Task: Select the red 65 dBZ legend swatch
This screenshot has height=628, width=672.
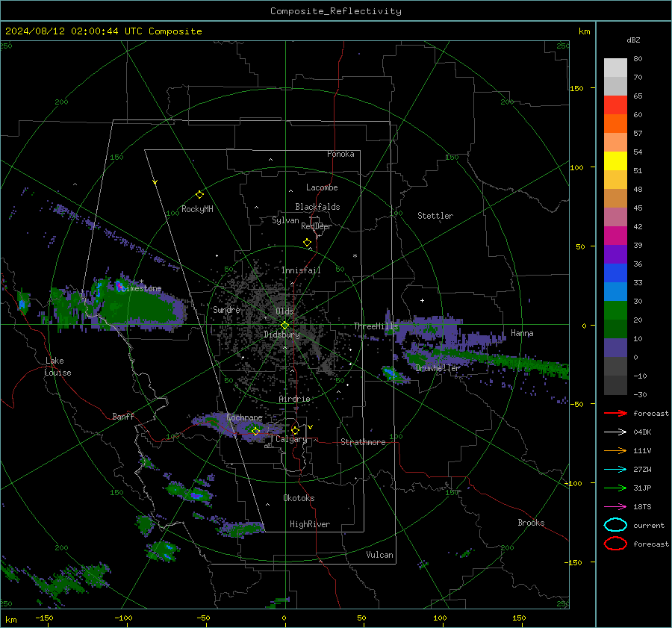Action: (x=615, y=105)
